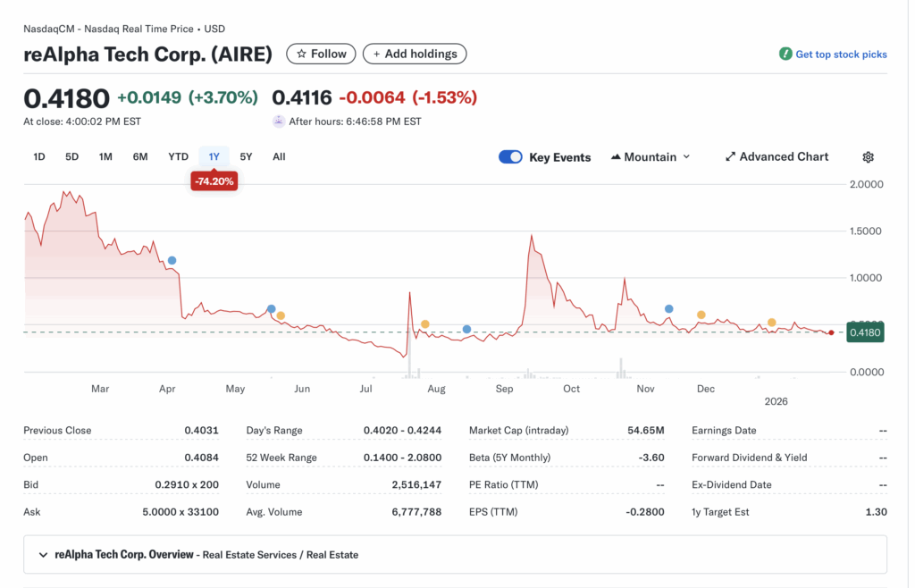Switch to the 1D chart range tab
Screen dimensions: 915x588
click(x=38, y=156)
